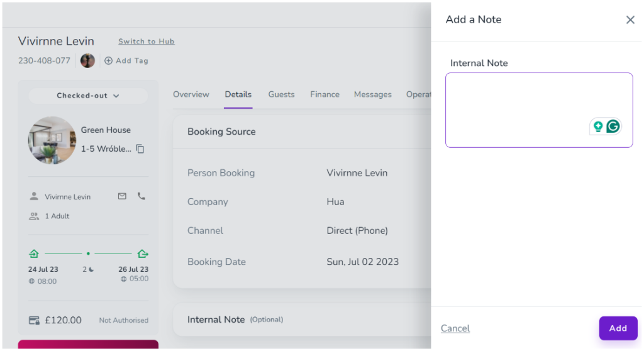Close the Add a Note panel
Viewport: 644px width, 351px height.
click(x=630, y=20)
